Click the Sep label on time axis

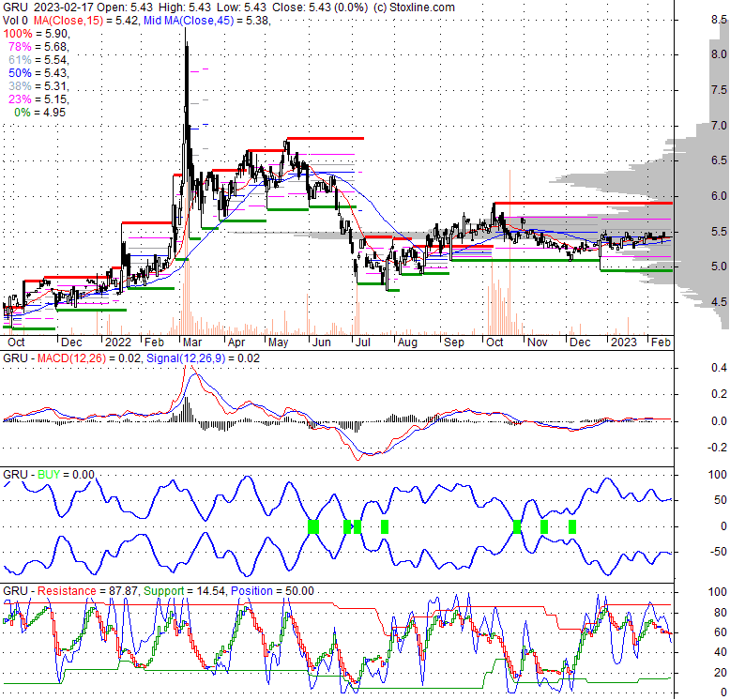click(454, 342)
